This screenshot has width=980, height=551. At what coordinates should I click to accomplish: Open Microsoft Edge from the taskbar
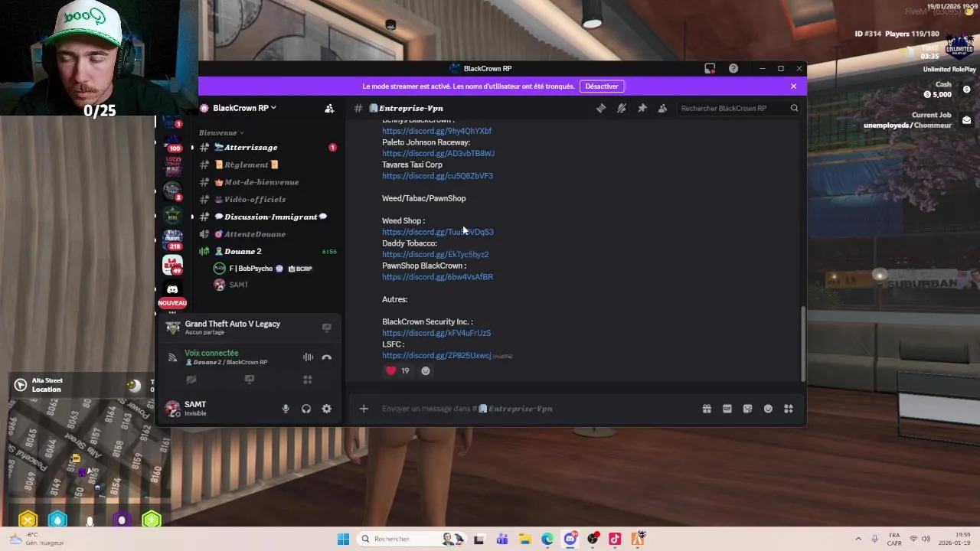click(x=547, y=539)
